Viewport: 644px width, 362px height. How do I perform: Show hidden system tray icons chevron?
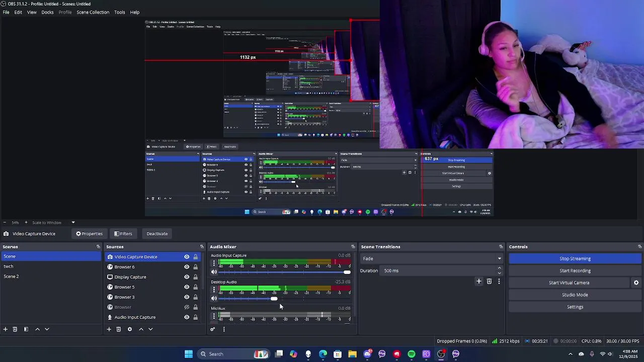point(570,354)
